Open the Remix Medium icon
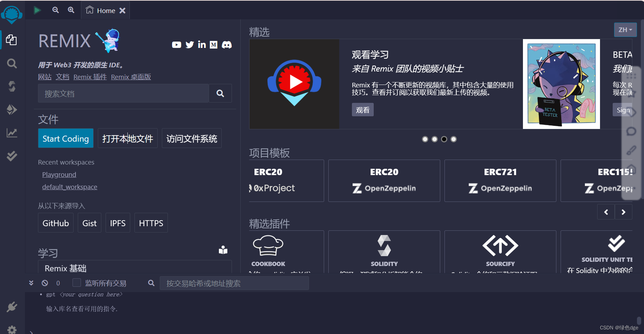 coord(214,45)
